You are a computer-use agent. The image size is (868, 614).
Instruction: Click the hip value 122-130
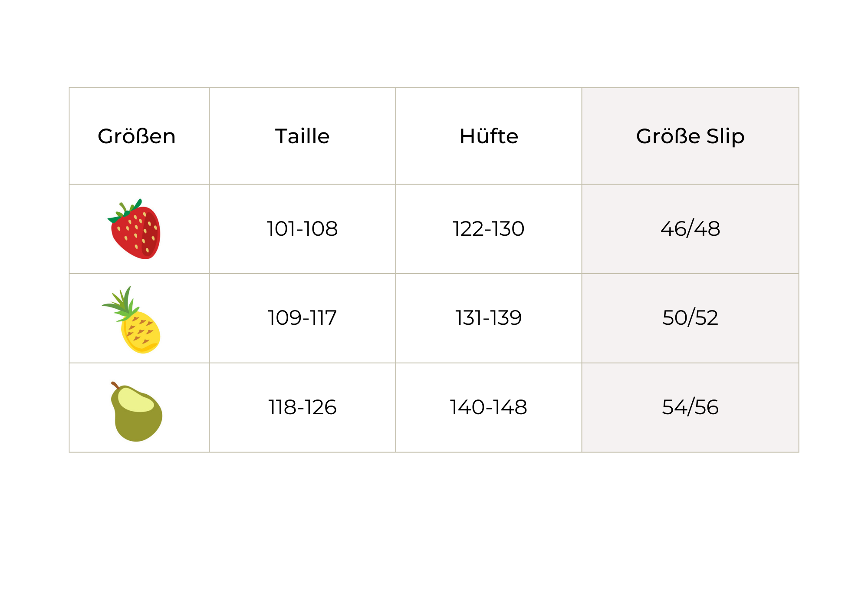[x=489, y=229]
